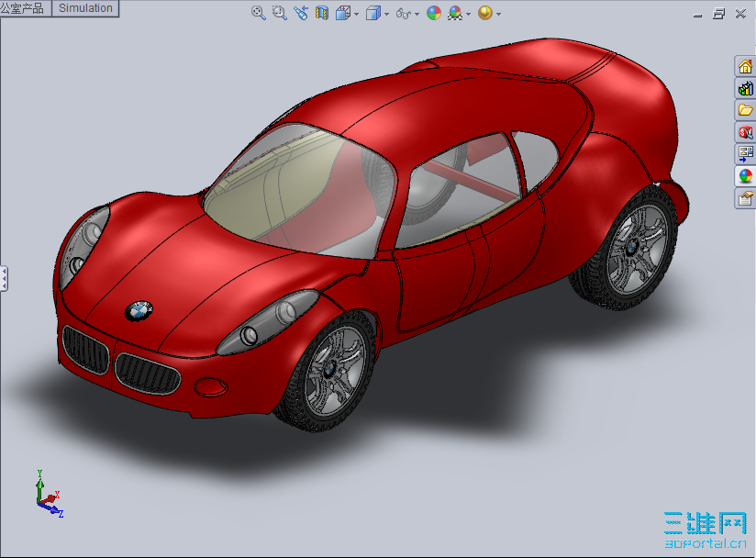The height and width of the screenshot is (558, 756).
Task: Restore down the document window
Action: click(x=718, y=14)
